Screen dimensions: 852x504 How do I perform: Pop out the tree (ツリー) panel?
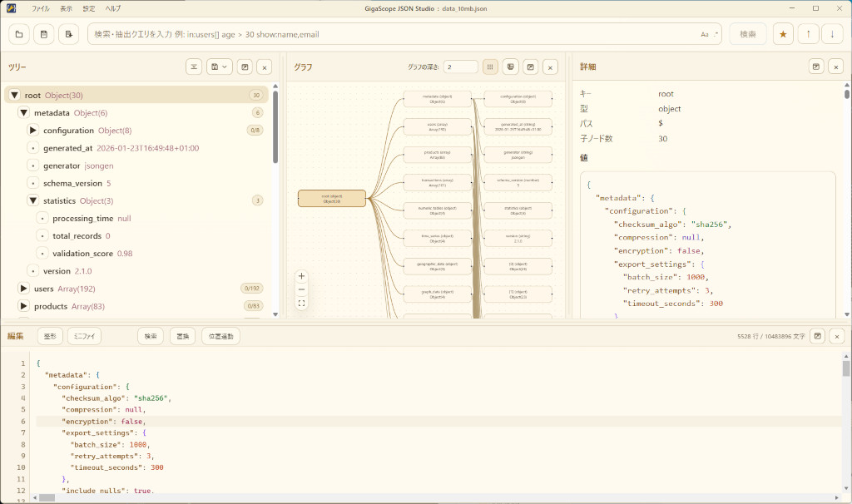pos(245,67)
